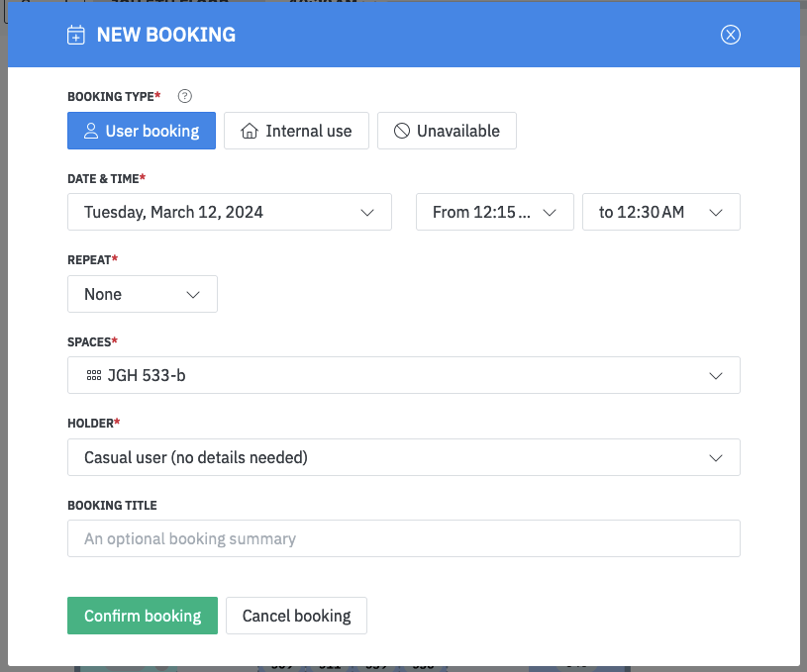This screenshot has height=672, width=807.
Task: Open the From 12:15 start time dropdown
Action: (x=495, y=212)
